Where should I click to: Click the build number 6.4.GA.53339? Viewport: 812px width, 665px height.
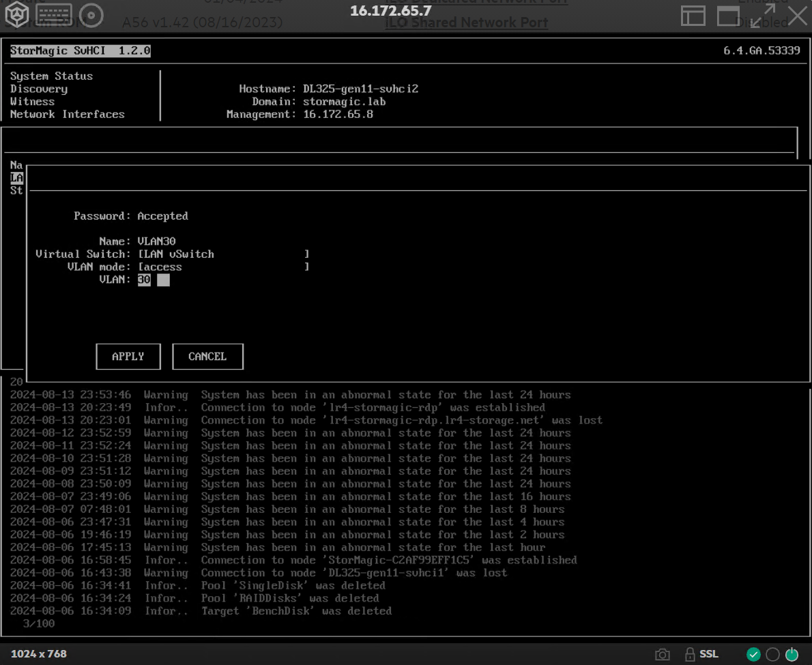point(762,50)
